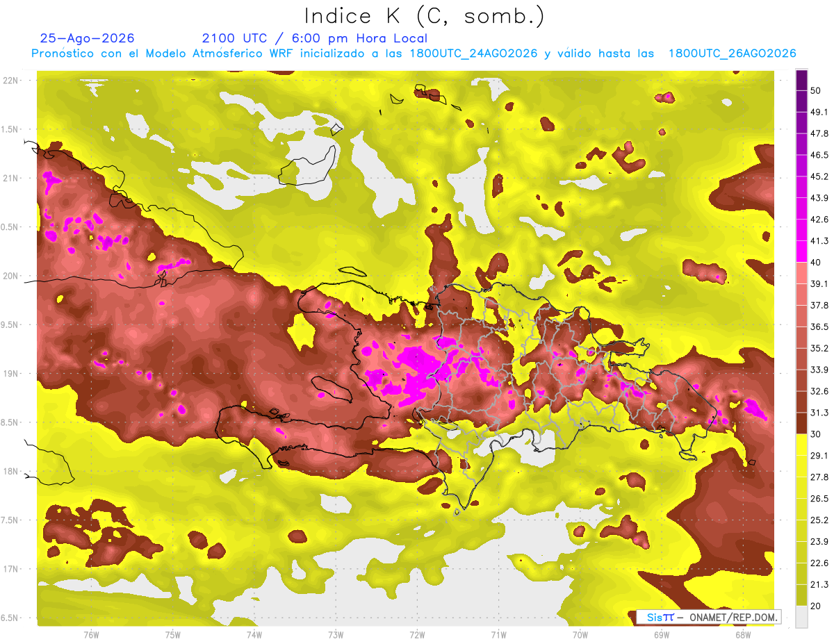The height and width of the screenshot is (644, 834).
Task: Click the latitude axis label "21N"
Action: pyautogui.click(x=12, y=179)
